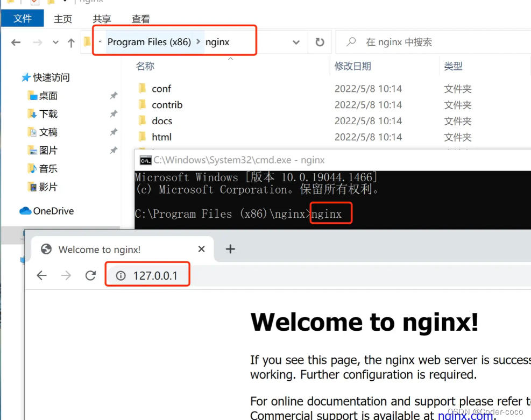
Task: Open 影片 in the navigation pane
Action: click(x=48, y=187)
